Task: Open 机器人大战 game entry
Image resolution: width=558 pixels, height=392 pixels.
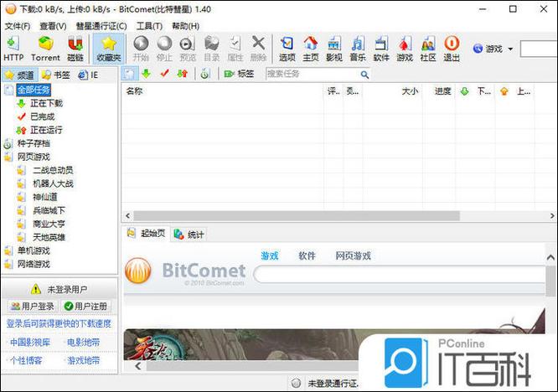Action: pyautogui.click(x=53, y=184)
